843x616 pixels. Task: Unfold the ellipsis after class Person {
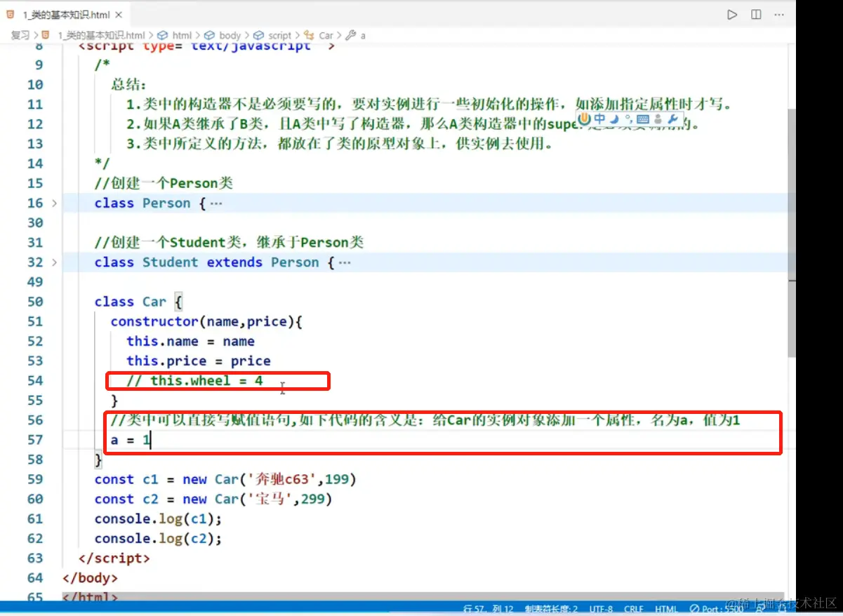click(x=216, y=203)
